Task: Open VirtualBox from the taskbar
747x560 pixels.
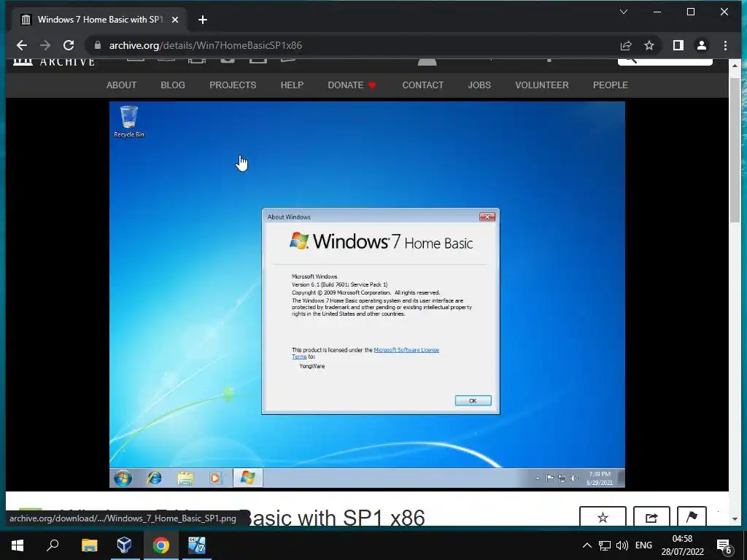Action: [125, 545]
